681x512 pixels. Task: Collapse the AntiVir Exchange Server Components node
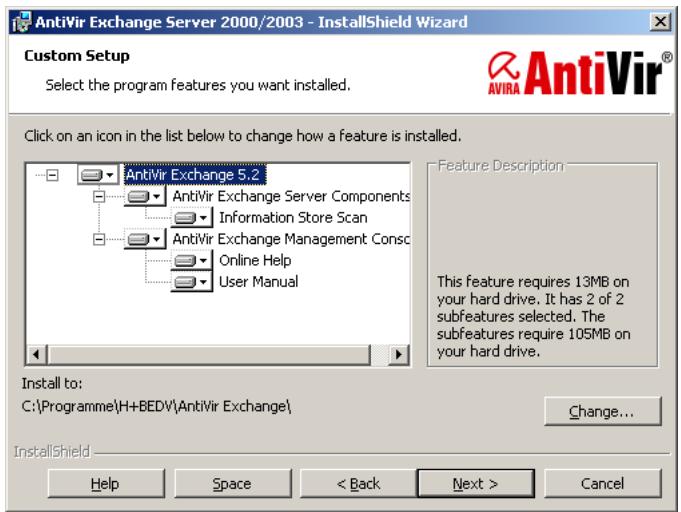coord(99,196)
